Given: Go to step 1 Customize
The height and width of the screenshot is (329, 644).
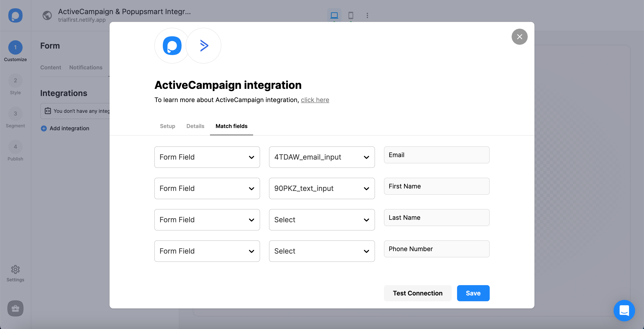Looking at the screenshot, I should coord(15,51).
